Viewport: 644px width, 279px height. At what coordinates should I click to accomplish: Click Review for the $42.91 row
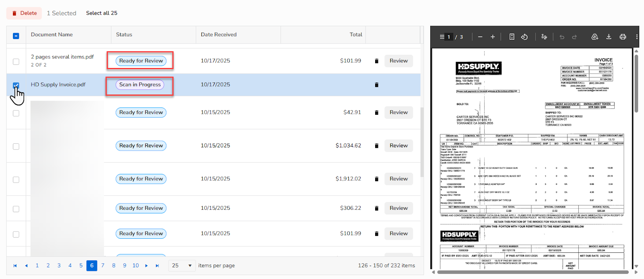(398, 112)
